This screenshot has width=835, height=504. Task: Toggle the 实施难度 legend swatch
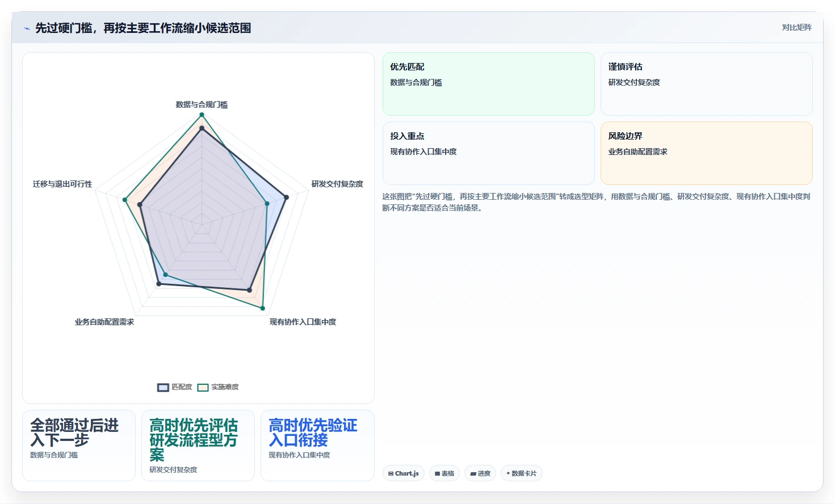(x=203, y=388)
